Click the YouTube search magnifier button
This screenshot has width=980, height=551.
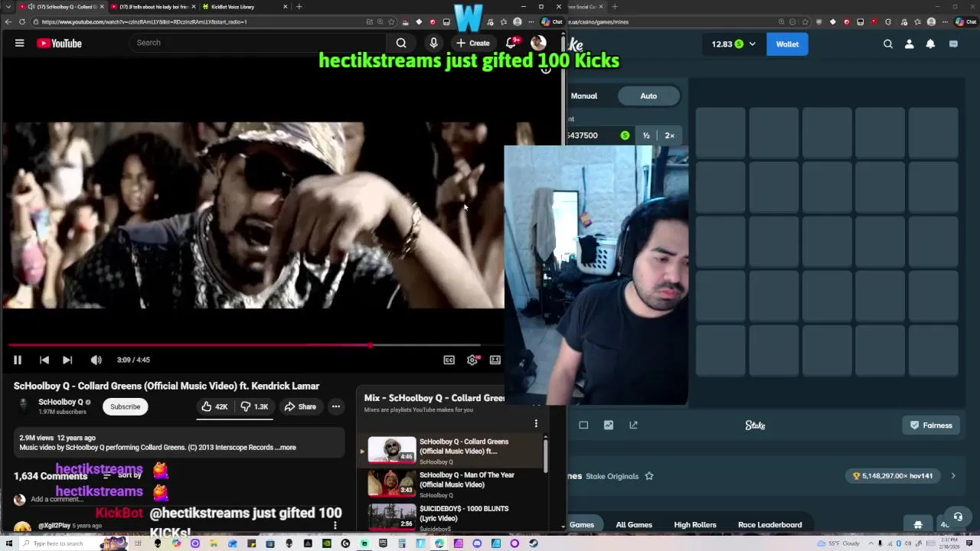click(401, 43)
